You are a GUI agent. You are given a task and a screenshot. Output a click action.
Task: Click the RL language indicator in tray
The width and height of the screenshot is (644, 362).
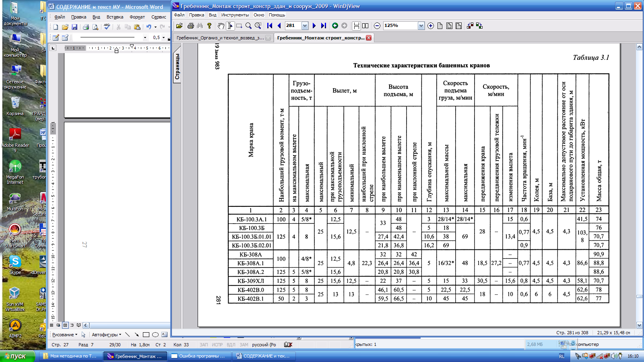tap(561, 356)
